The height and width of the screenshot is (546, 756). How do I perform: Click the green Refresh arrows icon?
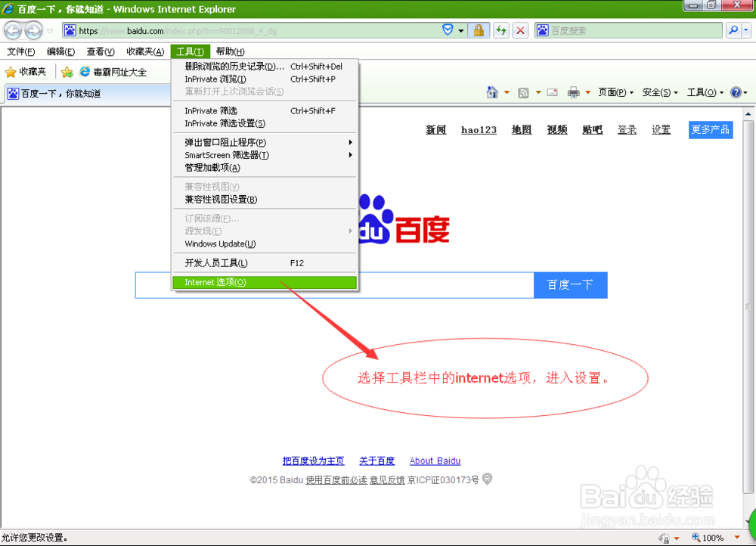[501, 31]
